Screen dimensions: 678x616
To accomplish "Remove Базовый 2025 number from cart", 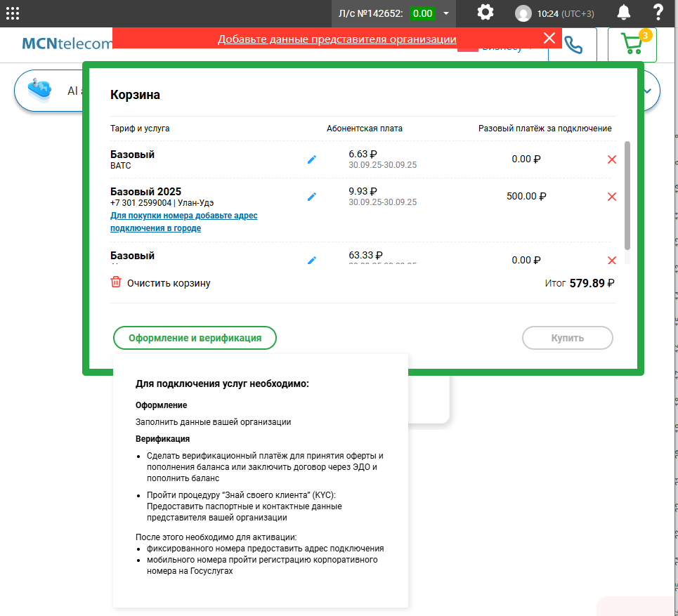I will pos(611,197).
